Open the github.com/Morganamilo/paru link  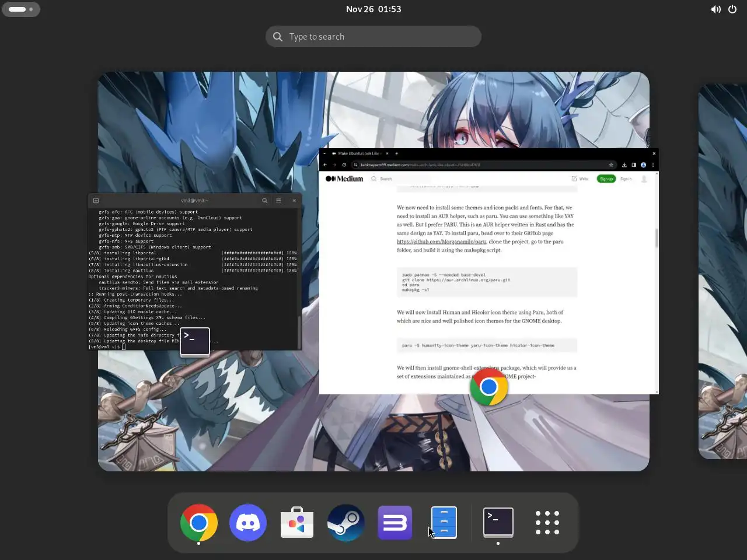click(441, 242)
